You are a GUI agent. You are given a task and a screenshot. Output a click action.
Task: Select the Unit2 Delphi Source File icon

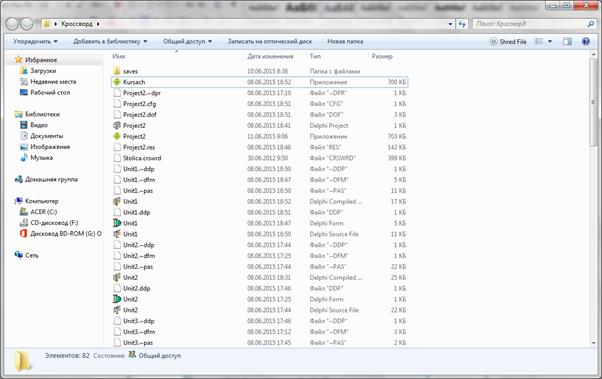click(117, 310)
